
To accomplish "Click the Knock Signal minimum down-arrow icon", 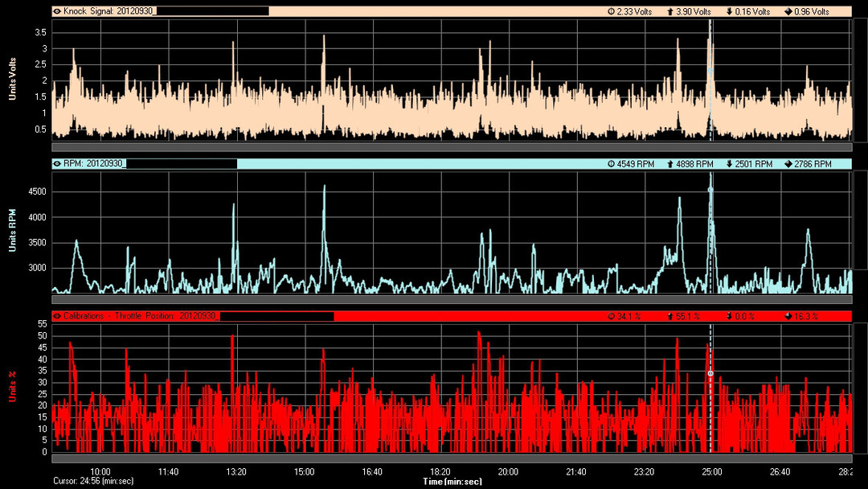I will pyautogui.click(x=728, y=12).
